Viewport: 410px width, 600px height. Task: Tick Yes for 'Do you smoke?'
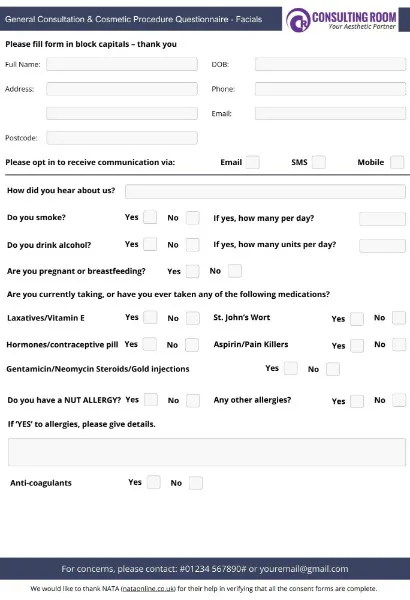[x=150, y=217]
